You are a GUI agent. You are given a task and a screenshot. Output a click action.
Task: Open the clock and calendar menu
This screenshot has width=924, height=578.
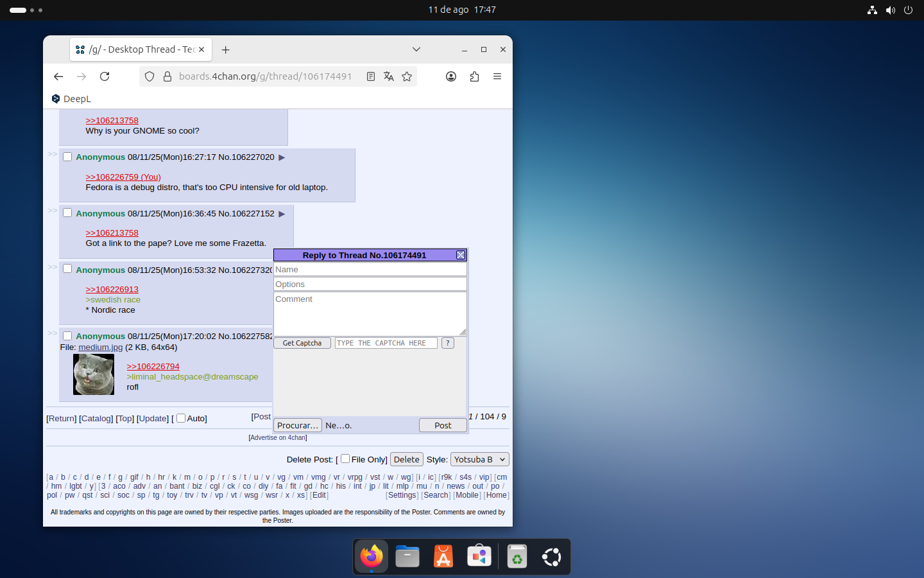tap(462, 10)
